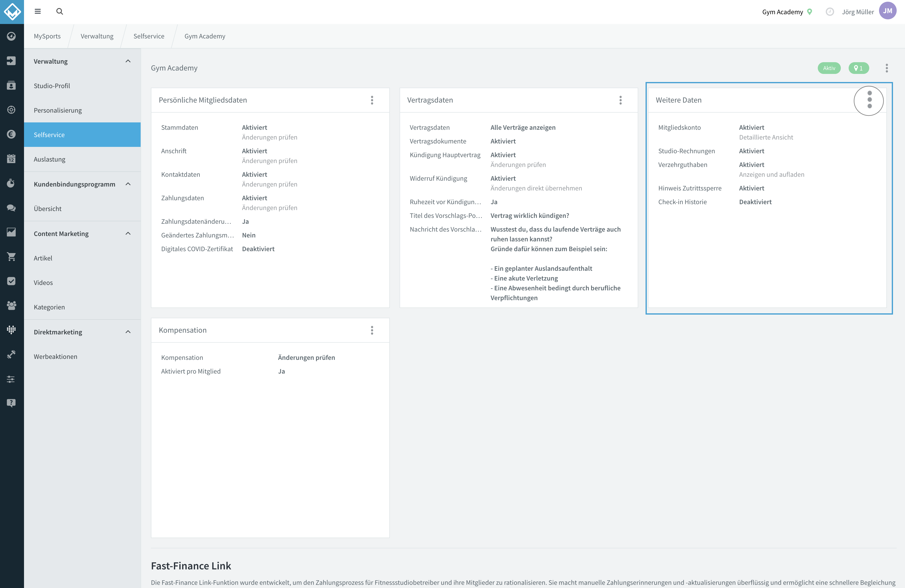
Task: Click Digitales COVID-Zertifikat row label
Action: coord(197,249)
